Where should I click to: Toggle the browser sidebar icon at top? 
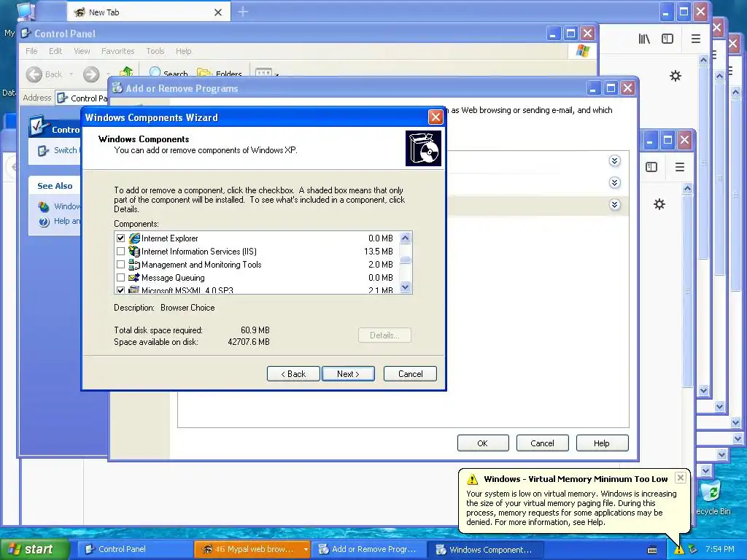pos(667,39)
